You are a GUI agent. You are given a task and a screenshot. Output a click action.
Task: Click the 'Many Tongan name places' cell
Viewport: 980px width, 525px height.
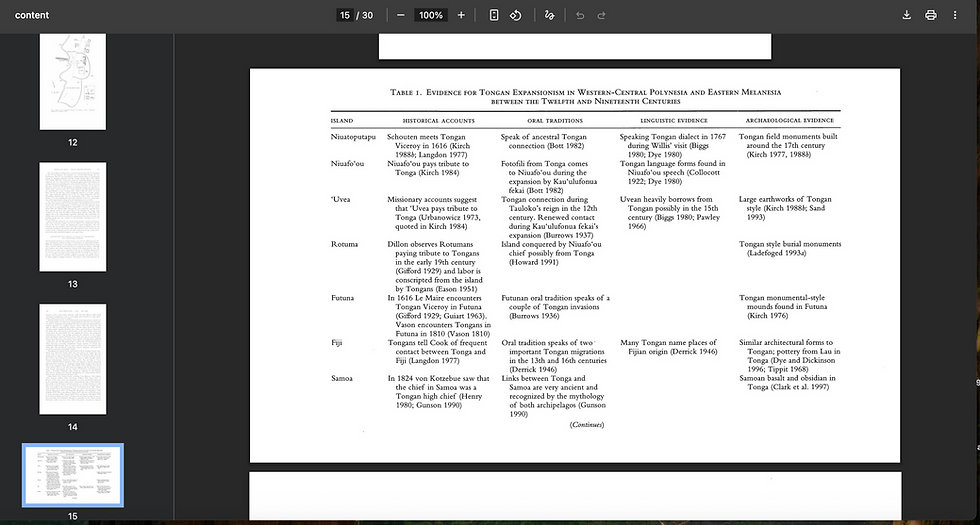(668, 347)
